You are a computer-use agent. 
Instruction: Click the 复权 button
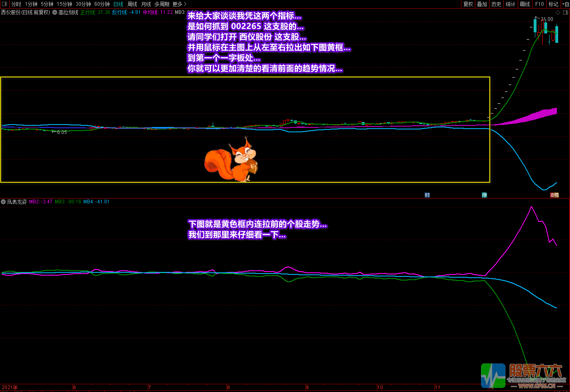468,4
